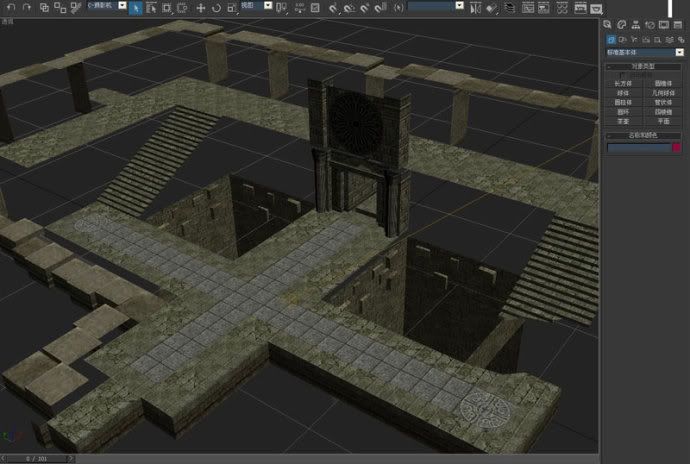Image resolution: width=690 pixels, height=464 pixels.
Task: Click the 长方体 (Box) button
Action: coord(624,84)
